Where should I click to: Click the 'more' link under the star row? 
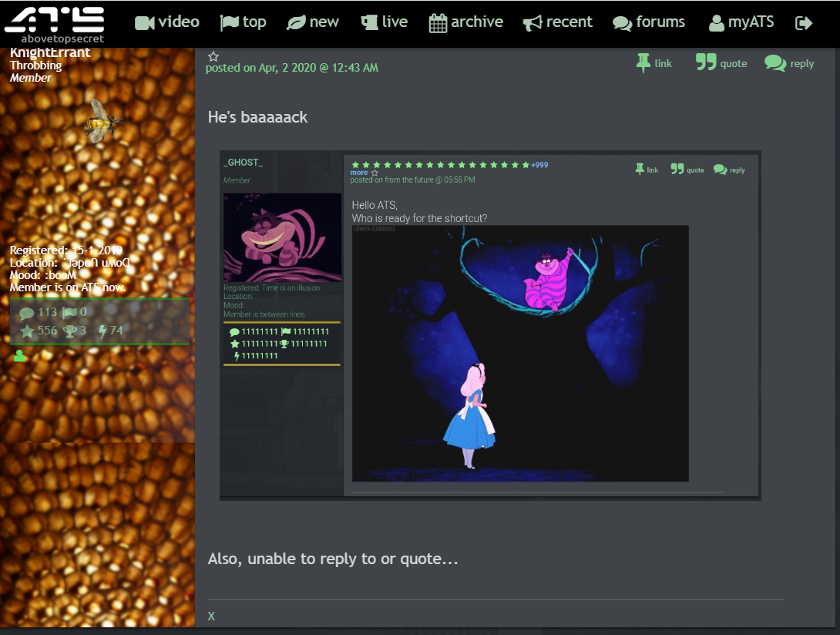(359, 173)
